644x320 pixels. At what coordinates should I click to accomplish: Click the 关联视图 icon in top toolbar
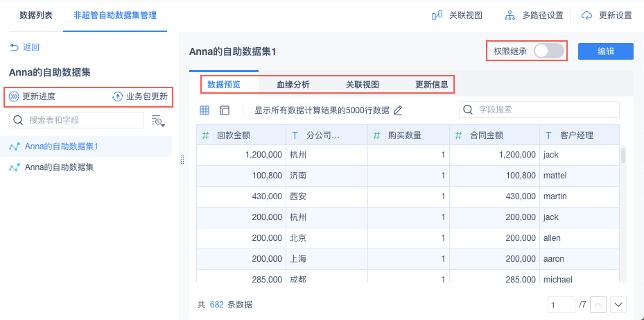437,15
